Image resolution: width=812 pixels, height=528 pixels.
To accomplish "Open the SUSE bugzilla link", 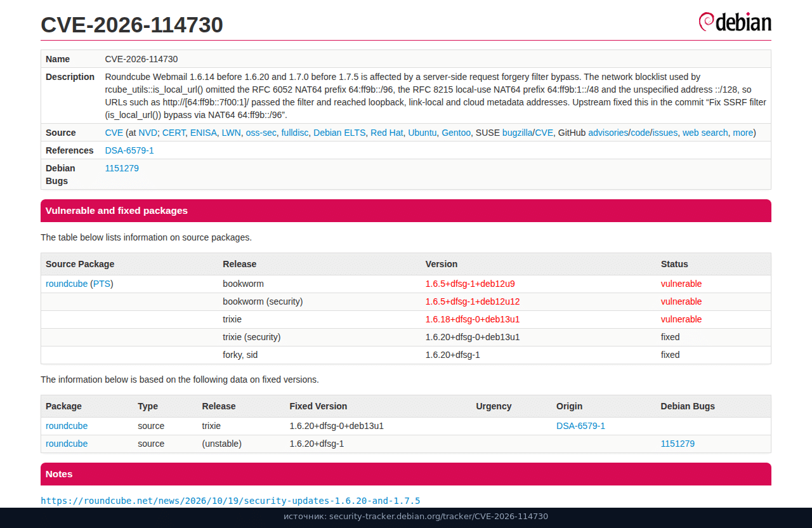I will (517, 133).
